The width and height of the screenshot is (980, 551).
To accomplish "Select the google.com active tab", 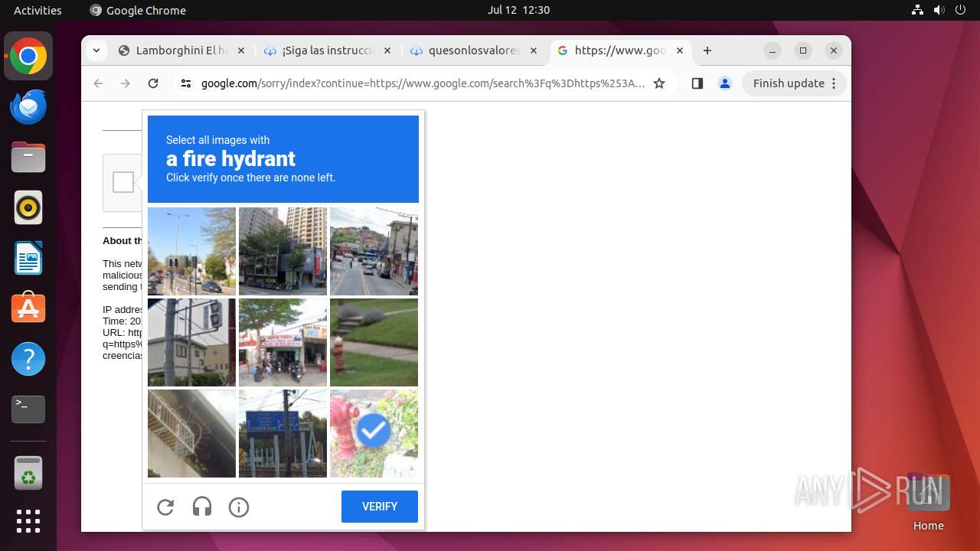I will tap(620, 51).
